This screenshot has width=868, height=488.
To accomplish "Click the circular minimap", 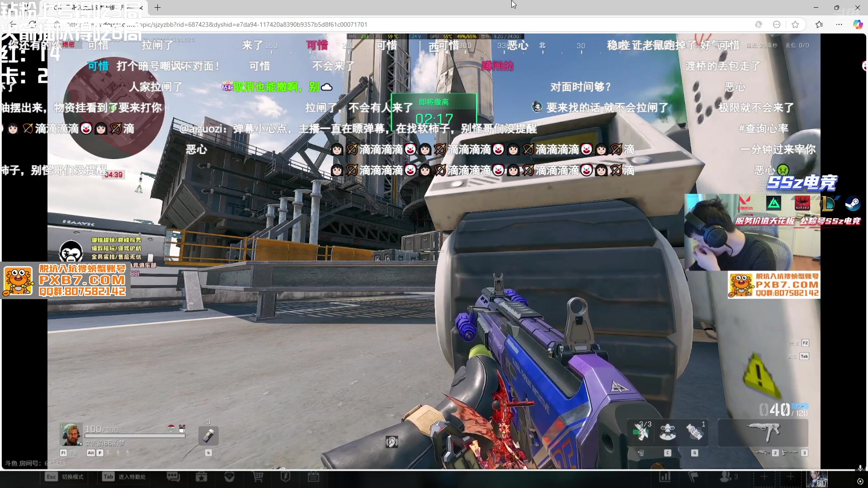I will [x=114, y=107].
